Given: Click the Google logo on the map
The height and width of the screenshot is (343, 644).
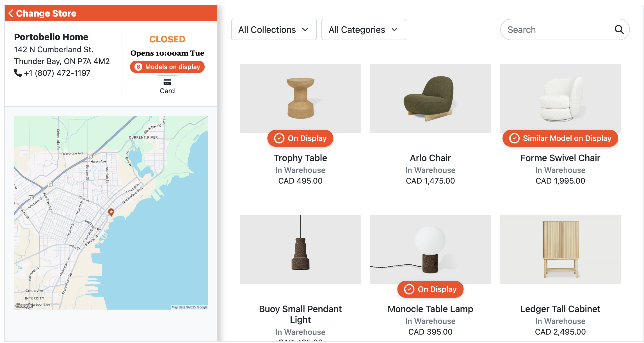Looking at the screenshot, I should pos(24,306).
